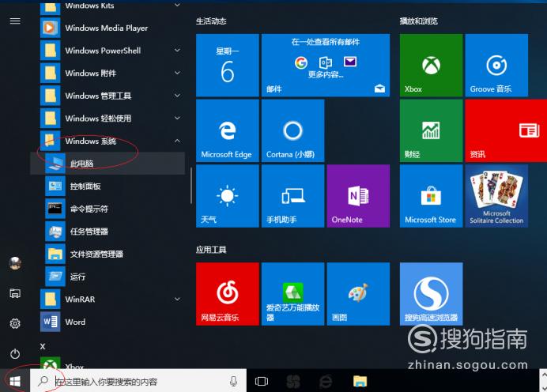This screenshot has height=392, width=547.
Task: Open the Xbox tile
Action: pos(431,66)
